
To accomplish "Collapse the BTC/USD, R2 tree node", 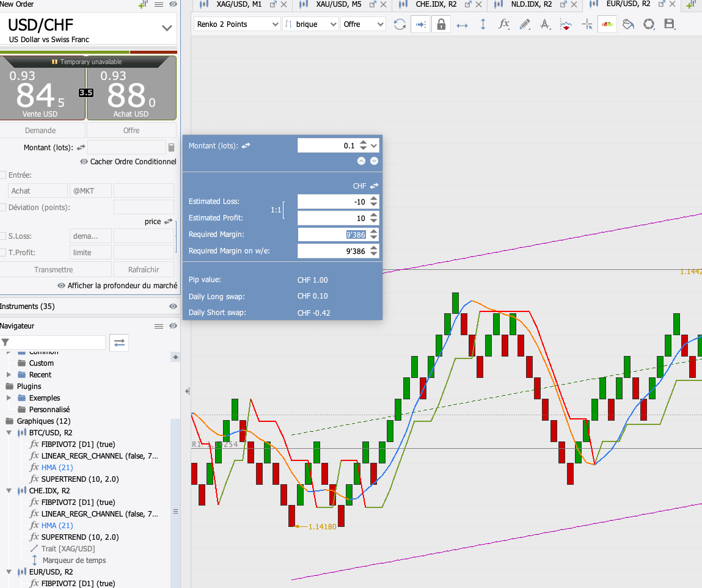I will pos(9,433).
